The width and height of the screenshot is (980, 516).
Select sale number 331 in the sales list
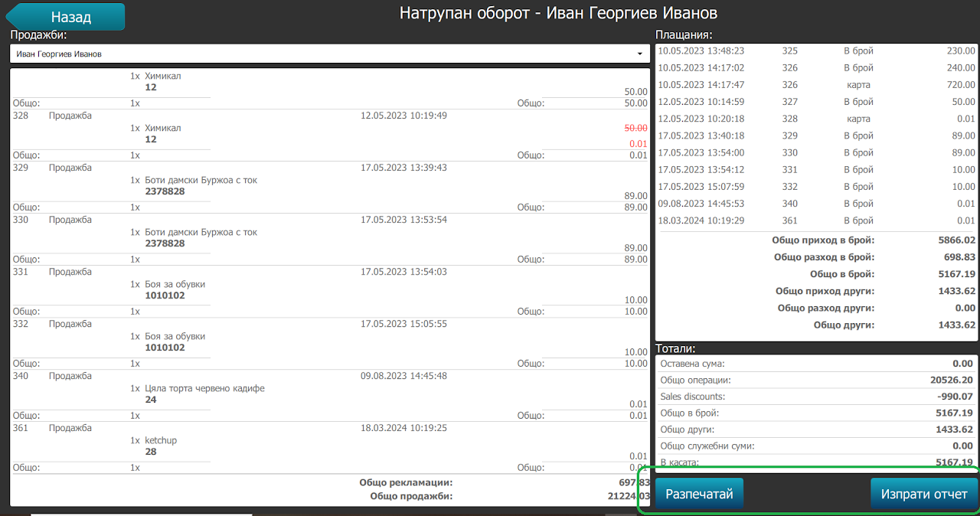click(21, 272)
